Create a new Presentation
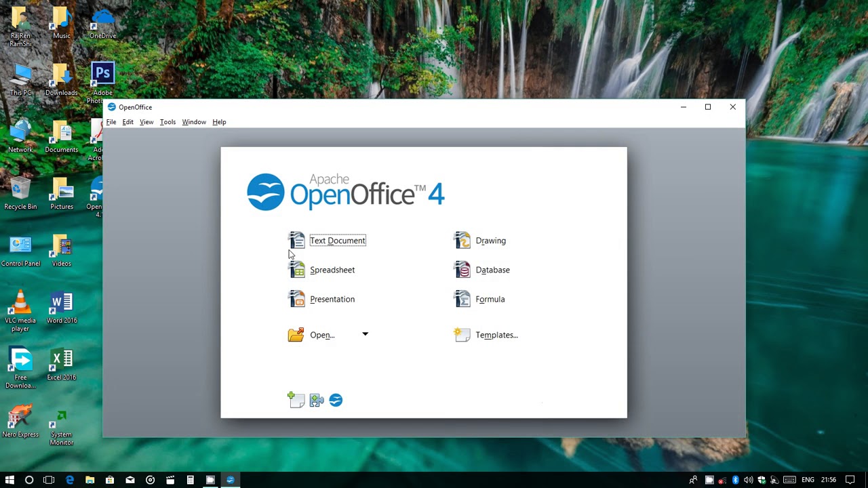868x488 pixels. (x=321, y=299)
